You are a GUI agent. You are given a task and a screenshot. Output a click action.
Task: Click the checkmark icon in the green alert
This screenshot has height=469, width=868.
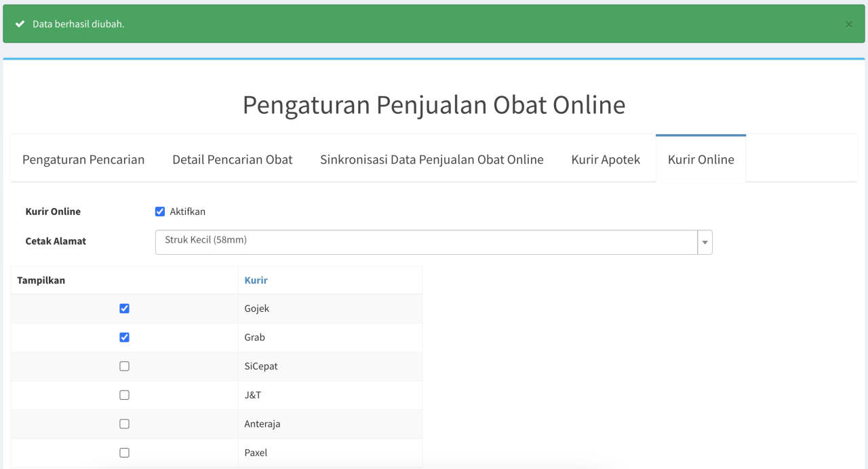(20, 24)
